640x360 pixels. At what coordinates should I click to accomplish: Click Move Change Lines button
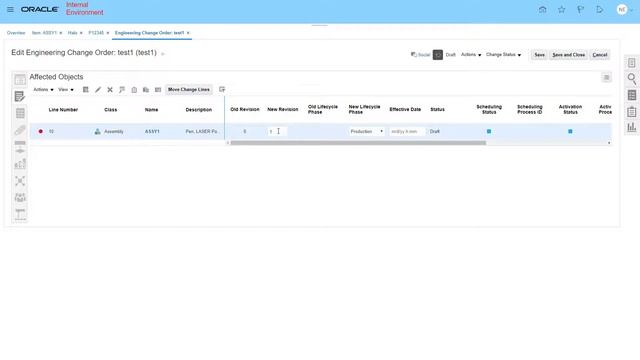coord(189,89)
